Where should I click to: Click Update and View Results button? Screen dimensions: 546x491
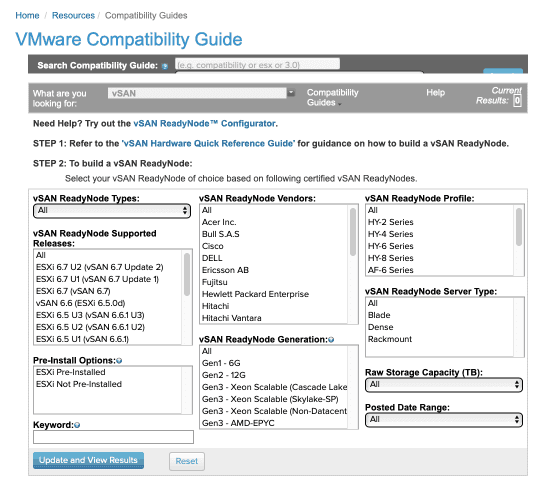click(x=88, y=460)
